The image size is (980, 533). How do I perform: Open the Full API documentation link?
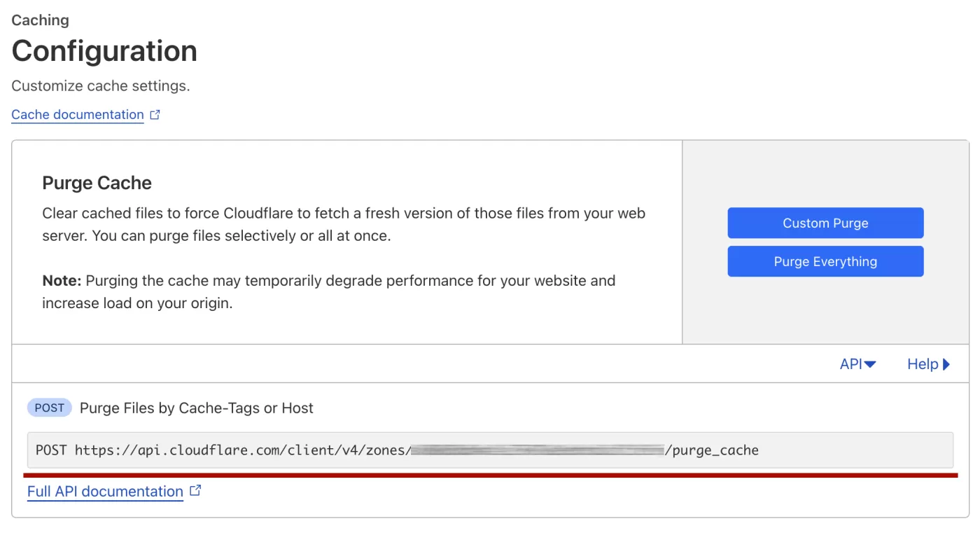click(105, 492)
